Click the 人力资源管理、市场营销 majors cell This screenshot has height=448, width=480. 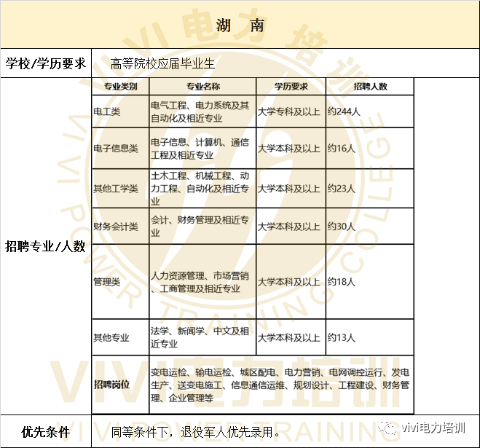(x=202, y=282)
